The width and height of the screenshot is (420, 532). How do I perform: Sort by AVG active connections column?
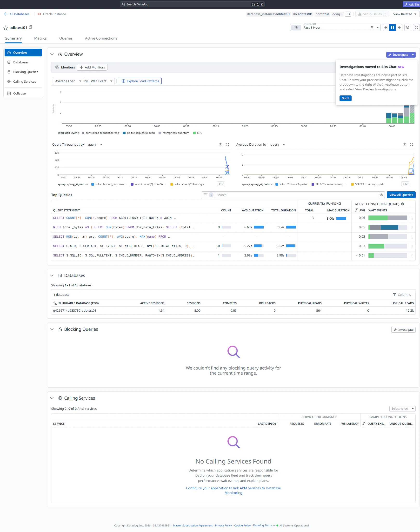pyautogui.click(x=360, y=210)
